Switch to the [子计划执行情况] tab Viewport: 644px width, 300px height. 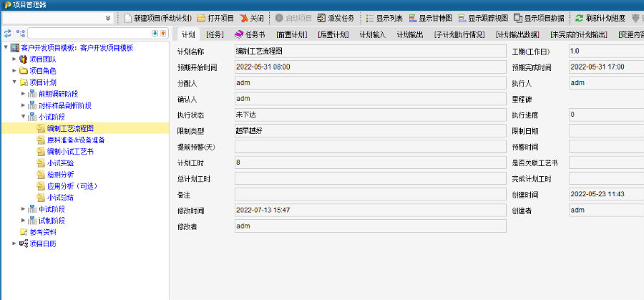pyautogui.click(x=459, y=35)
